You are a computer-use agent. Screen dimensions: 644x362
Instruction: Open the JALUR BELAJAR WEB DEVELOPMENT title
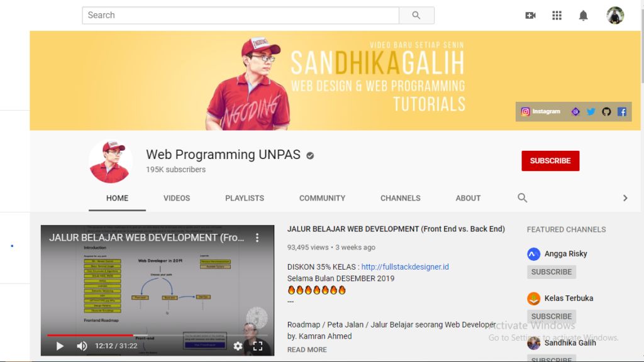pyautogui.click(x=396, y=229)
